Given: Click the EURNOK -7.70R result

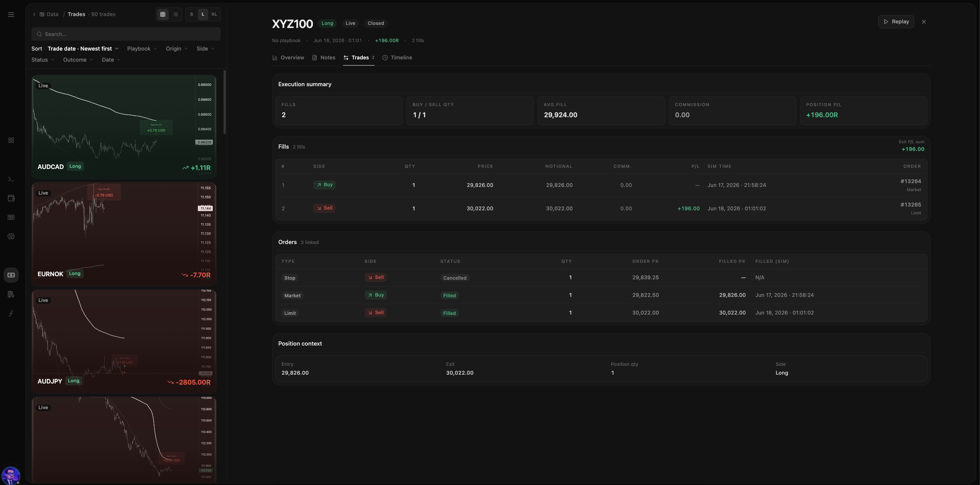Looking at the screenshot, I should [196, 275].
